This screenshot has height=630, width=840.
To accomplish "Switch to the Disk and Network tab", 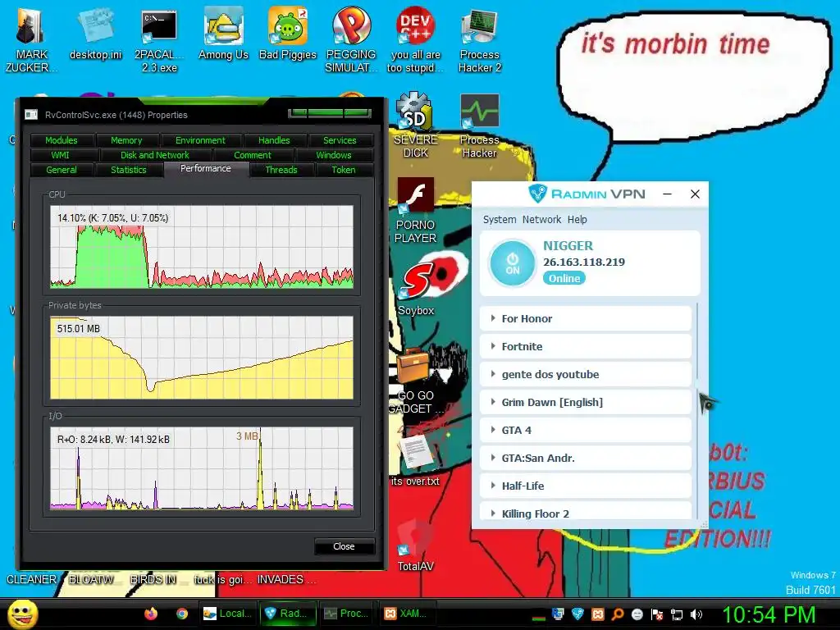I will [155, 155].
